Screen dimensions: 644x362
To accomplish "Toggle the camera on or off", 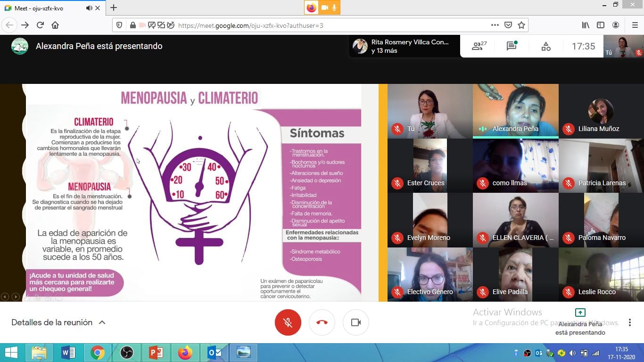I will click(x=356, y=322).
